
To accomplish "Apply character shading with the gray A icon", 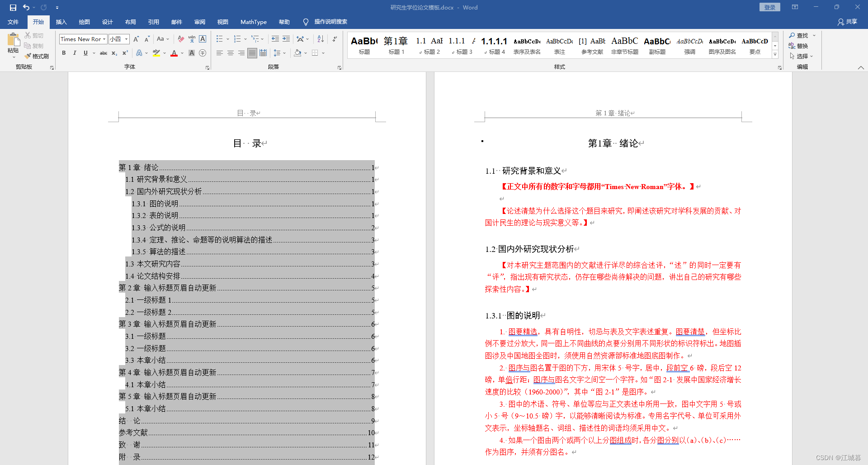I will pyautogui.click(x=192, y=53).
